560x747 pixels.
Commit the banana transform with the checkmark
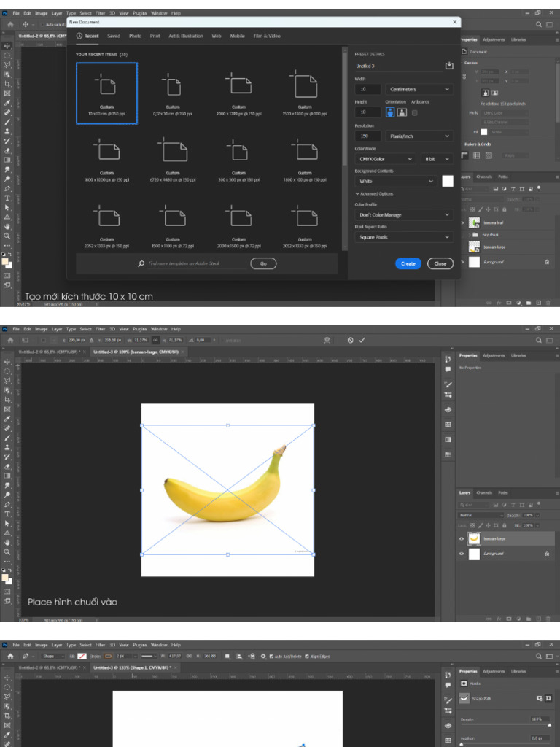[x=362, y=340]
